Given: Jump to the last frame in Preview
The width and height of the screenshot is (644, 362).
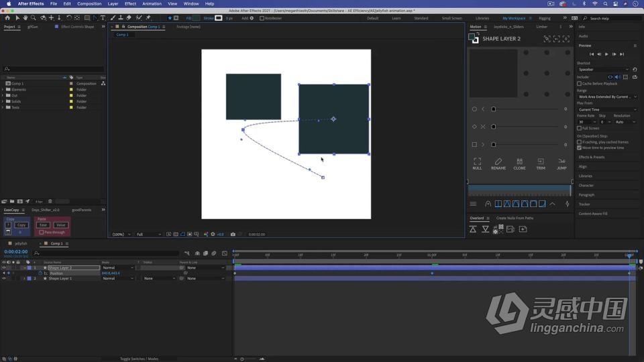Looking at the screenshot, I should point(622,54).
